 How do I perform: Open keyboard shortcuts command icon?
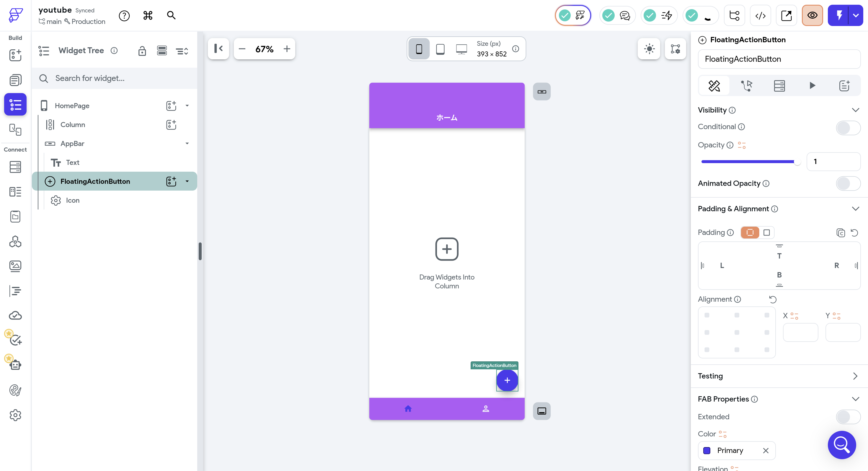click(148, 15)
